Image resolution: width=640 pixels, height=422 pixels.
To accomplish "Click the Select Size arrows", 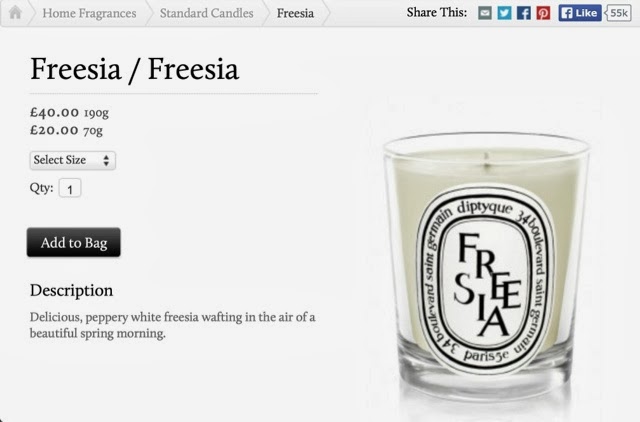I will [106, 160].
